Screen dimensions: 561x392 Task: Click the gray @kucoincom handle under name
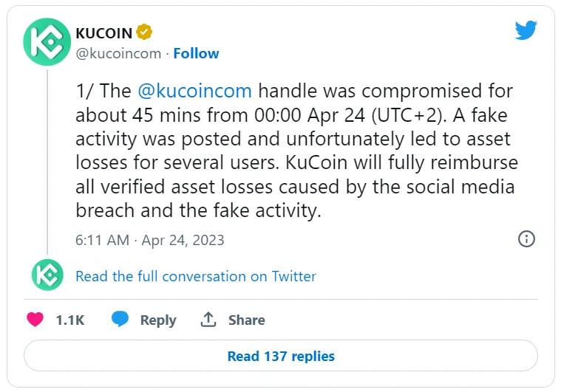(118, 53)
